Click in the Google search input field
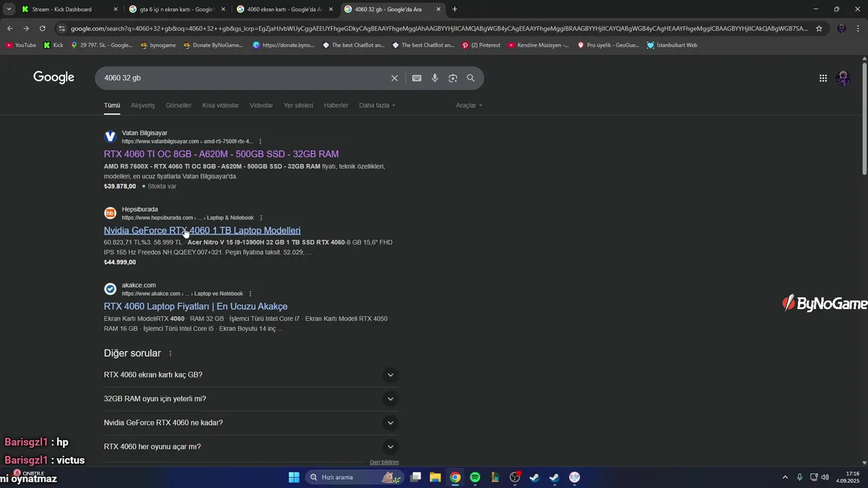868x488 pixels. click(x=244, y=78)
